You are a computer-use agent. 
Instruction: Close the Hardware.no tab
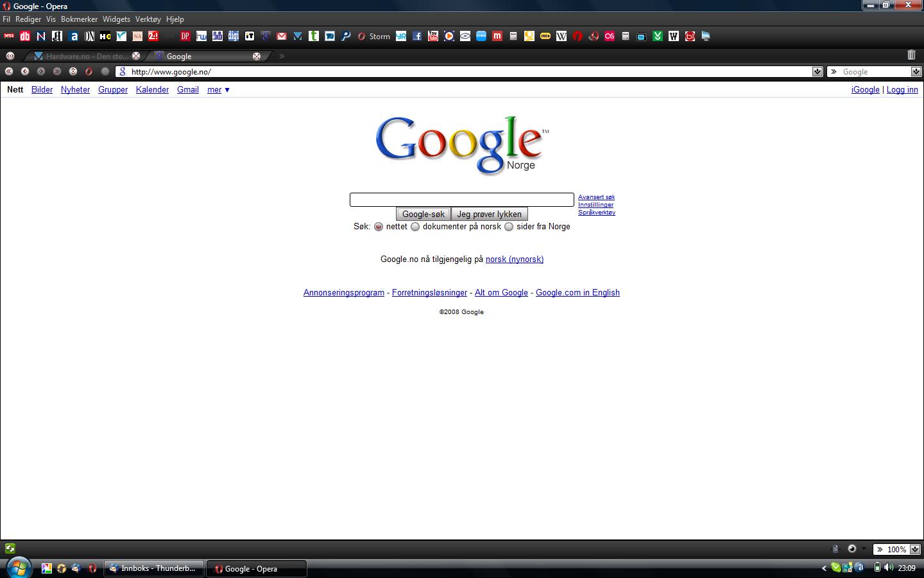tap(136, 56)
